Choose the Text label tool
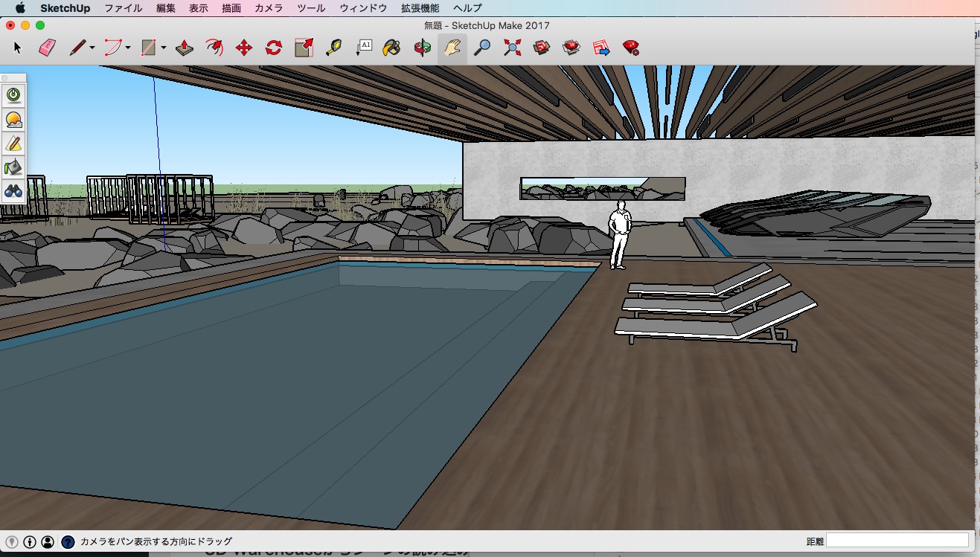 [x=364, y=48]
